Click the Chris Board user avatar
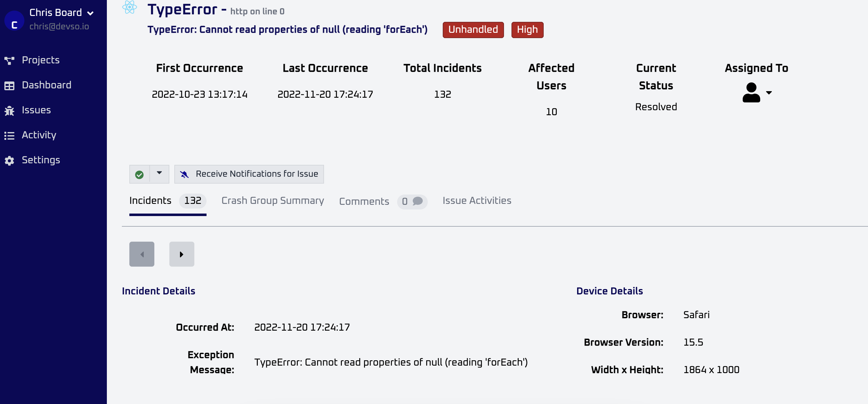The width and height of the screenshot is (868, 404). pos(14,21)
